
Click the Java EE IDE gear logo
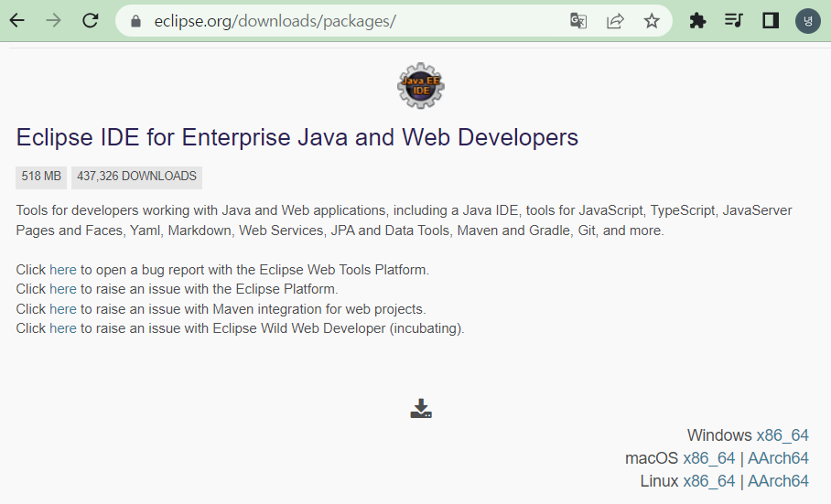point(421,86)
